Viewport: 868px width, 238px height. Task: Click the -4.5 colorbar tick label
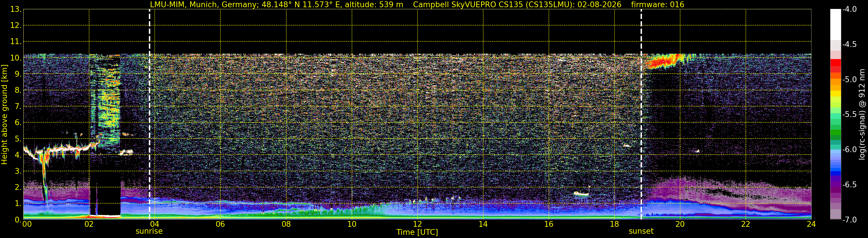pos(849,44)
